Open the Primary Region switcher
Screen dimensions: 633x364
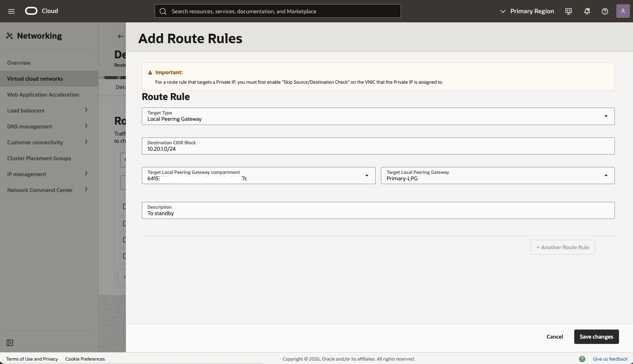coord(527,11)
